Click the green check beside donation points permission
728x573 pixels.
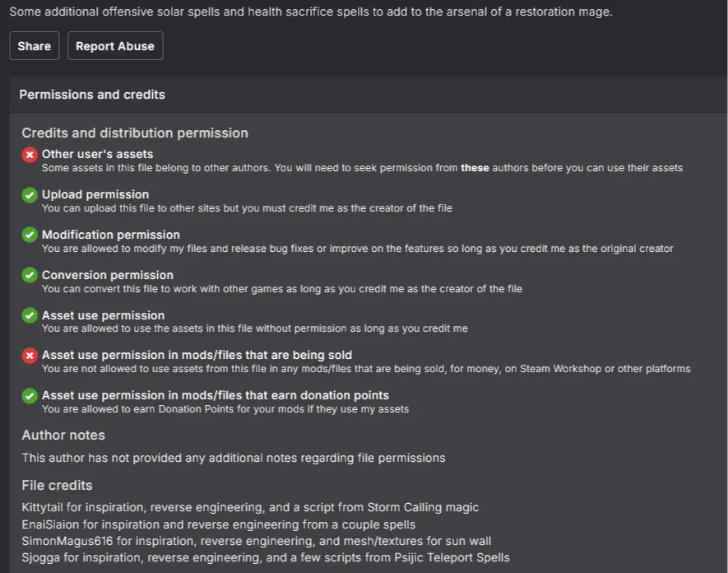30,396
